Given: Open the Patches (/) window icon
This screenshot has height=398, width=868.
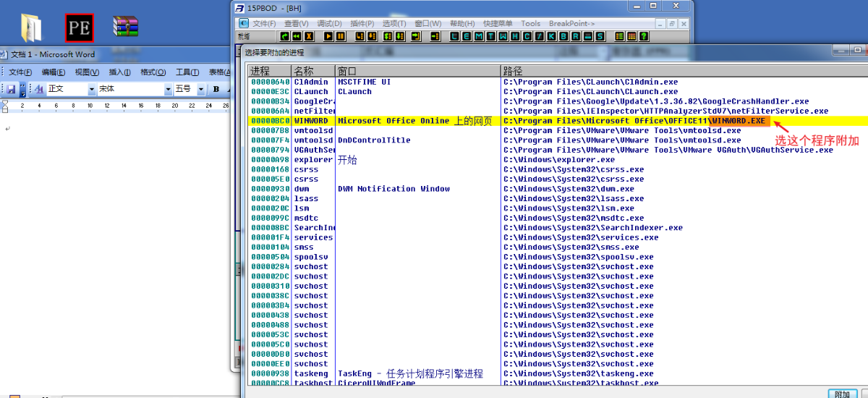Looking at the screenshot, I should point(539,36).
